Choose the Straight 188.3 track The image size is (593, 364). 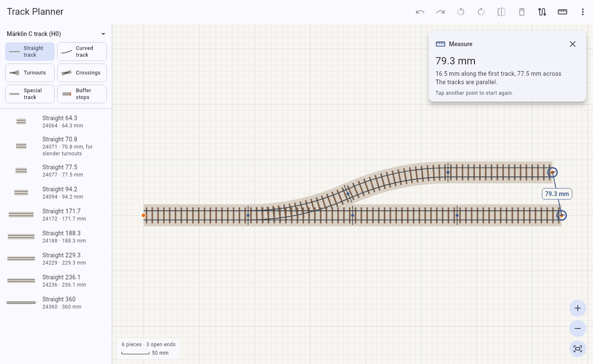[x=56, y=237]
